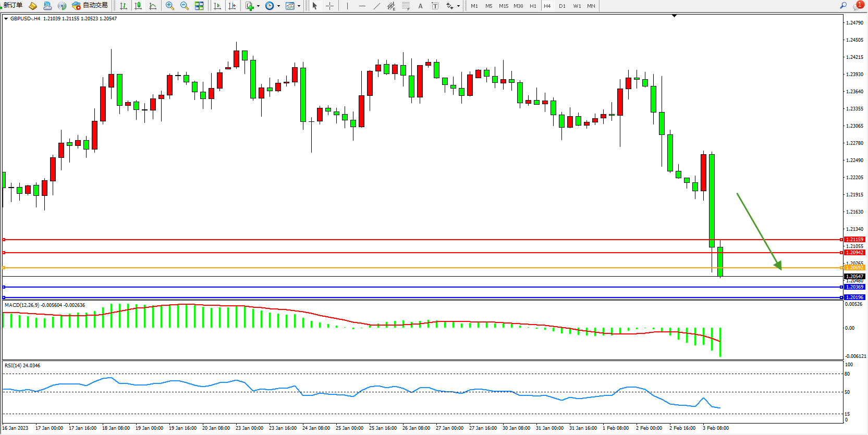Select the H1 timeframe button
The height and width of the screenshot is (435, 868).
coord(533,6)
